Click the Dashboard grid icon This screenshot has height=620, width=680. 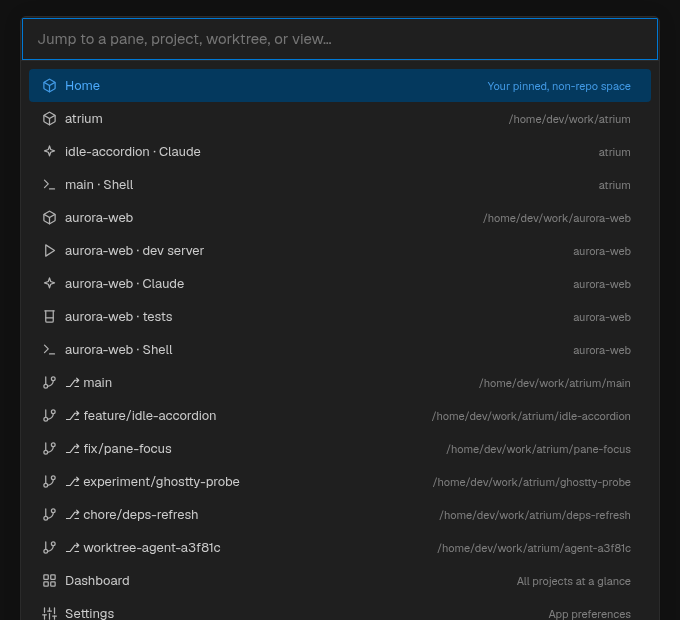(x=49, y=581)
